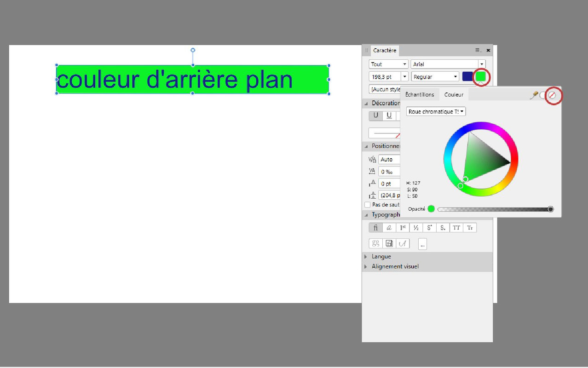This screenshot has width=588, height=368.
Task: Click the boxed fi ligature icon
Action: coord(389,243)
